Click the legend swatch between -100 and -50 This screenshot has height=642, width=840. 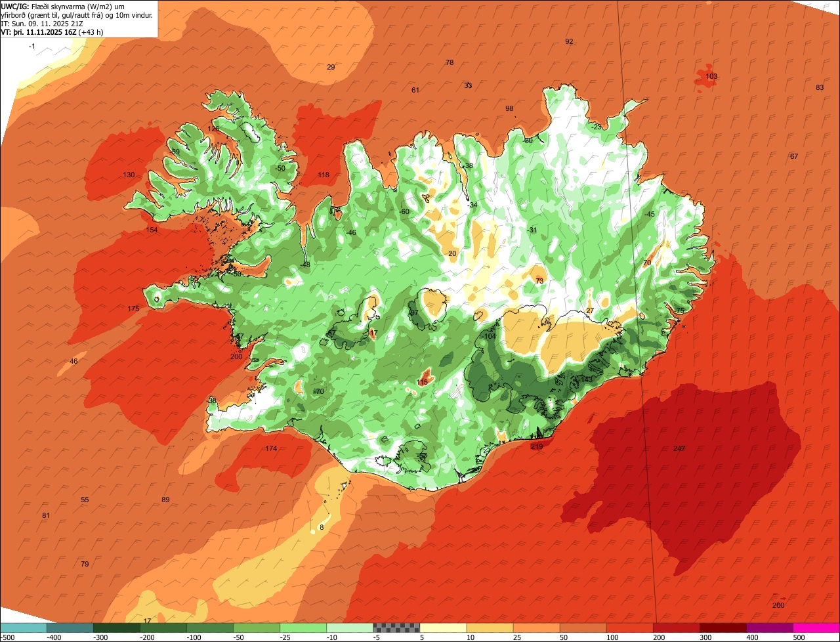coord(210,628)
